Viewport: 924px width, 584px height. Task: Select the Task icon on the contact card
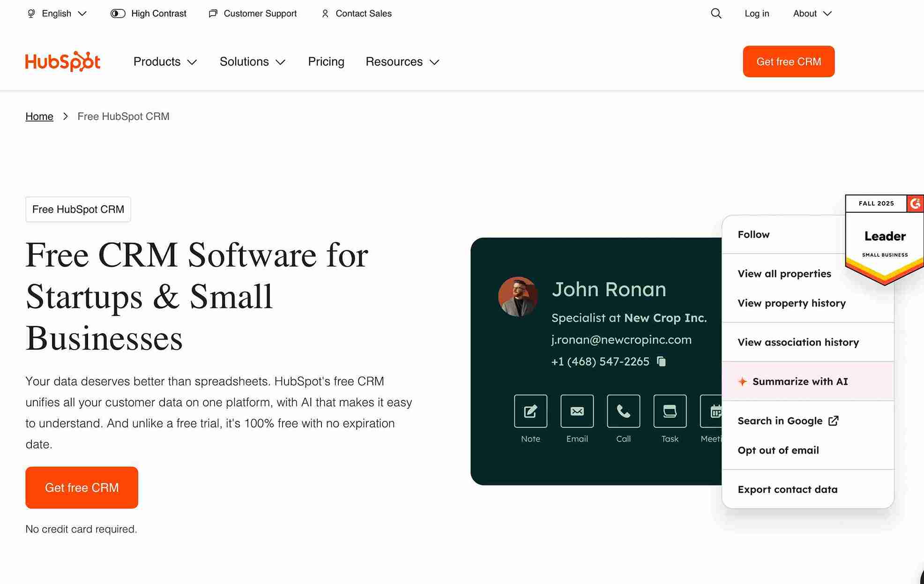(x=670, y=411)
